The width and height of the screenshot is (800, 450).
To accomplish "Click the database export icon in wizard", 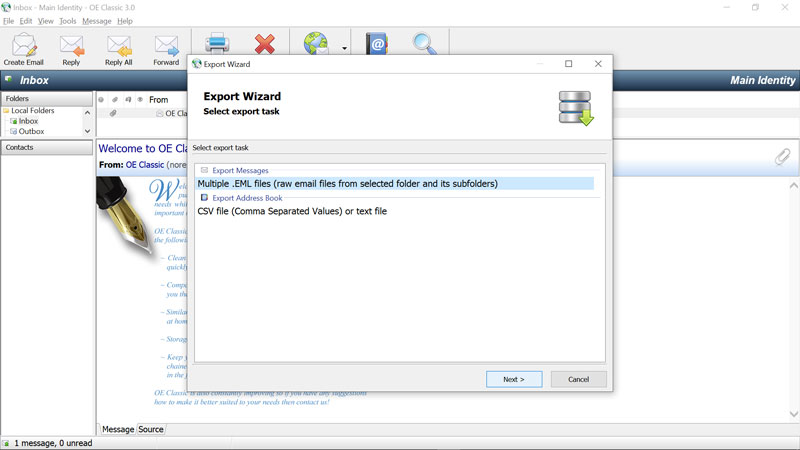I will coord(576,108).
